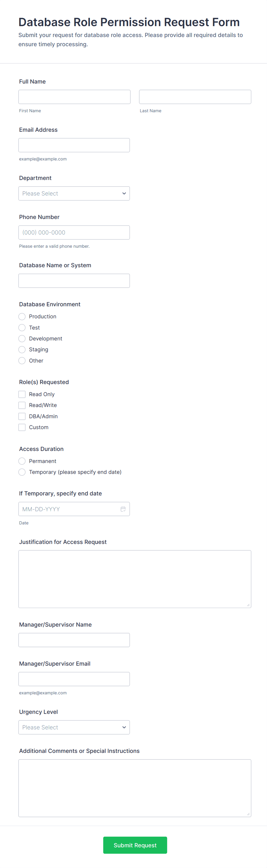Expand the Urgency Level dropdown
Viewport: 267px width, 868px height.
(x=74, y=727)
